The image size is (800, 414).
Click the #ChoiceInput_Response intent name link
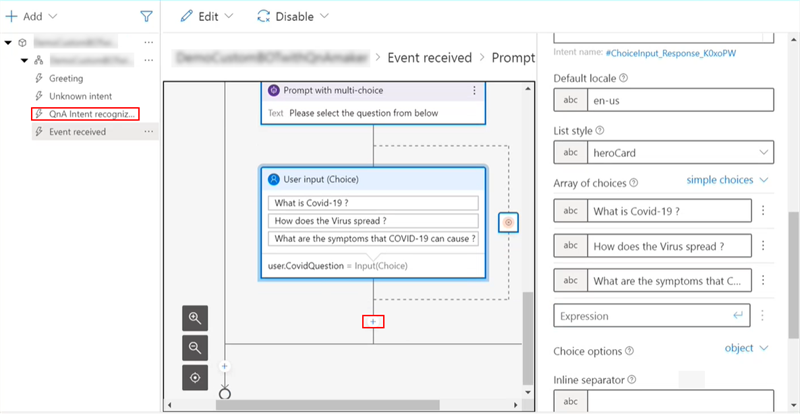point(670,53)
